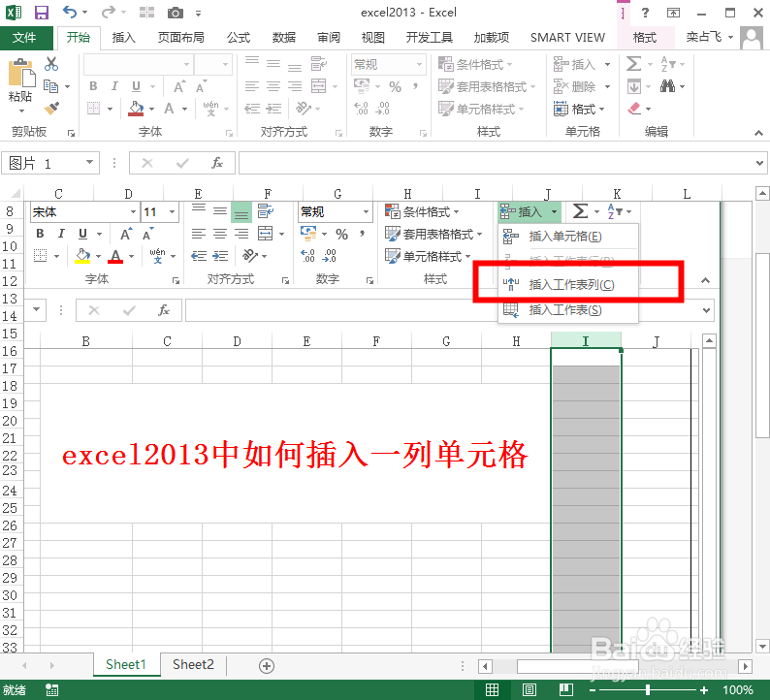The width and height of the screenshot is (770, 700).
Task: Select the Sheet1 tab
Action: [x=126, y=665]
